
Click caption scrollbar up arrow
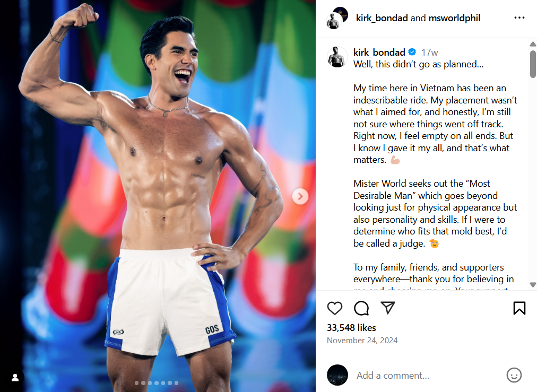click(x=533, y=44)
